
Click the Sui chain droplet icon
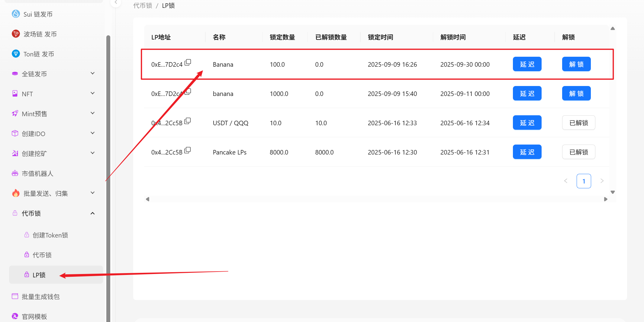coord(16,14)
